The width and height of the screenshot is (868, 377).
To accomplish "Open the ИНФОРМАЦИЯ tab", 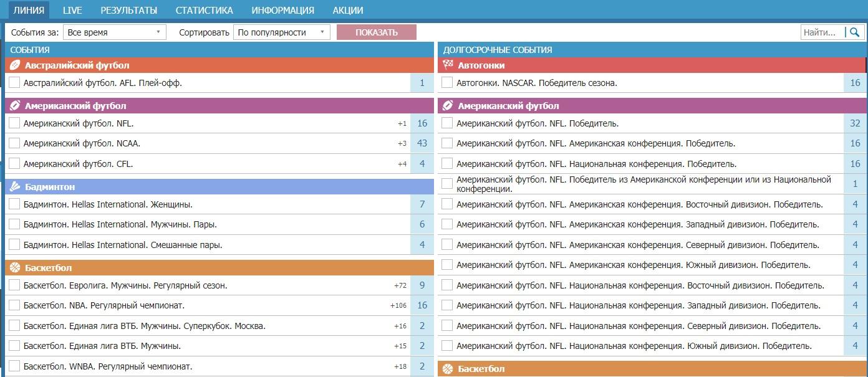I will tap(283, 10).
